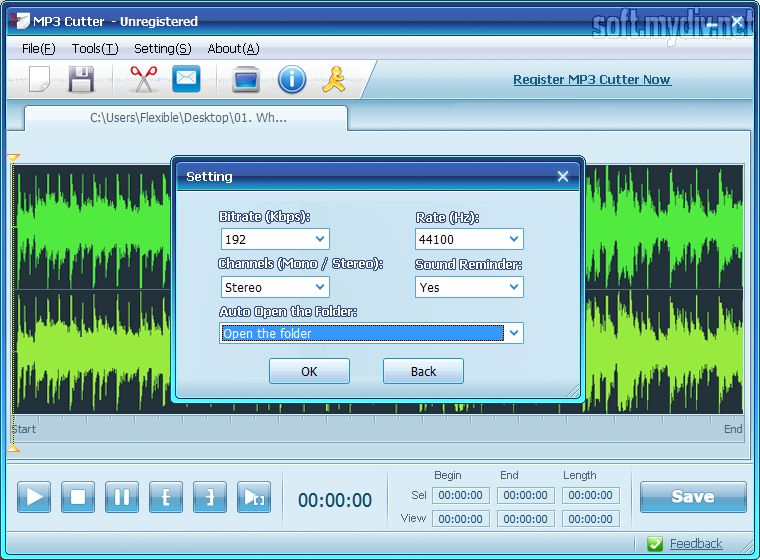The width and height of the screenshot is (760, 560).
Task: Pause playback with the Pause button
Action: coord(122,497)
